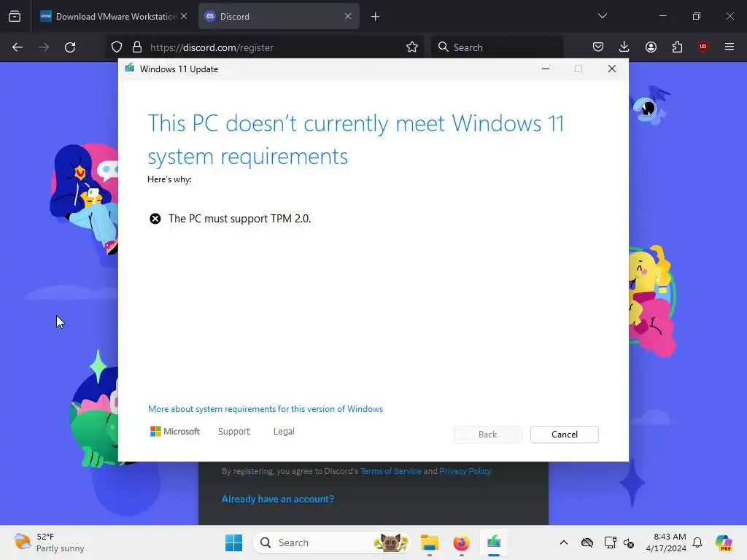Open the Legal link
Viewport: 747px width, 560px height.
coord(284,432)
